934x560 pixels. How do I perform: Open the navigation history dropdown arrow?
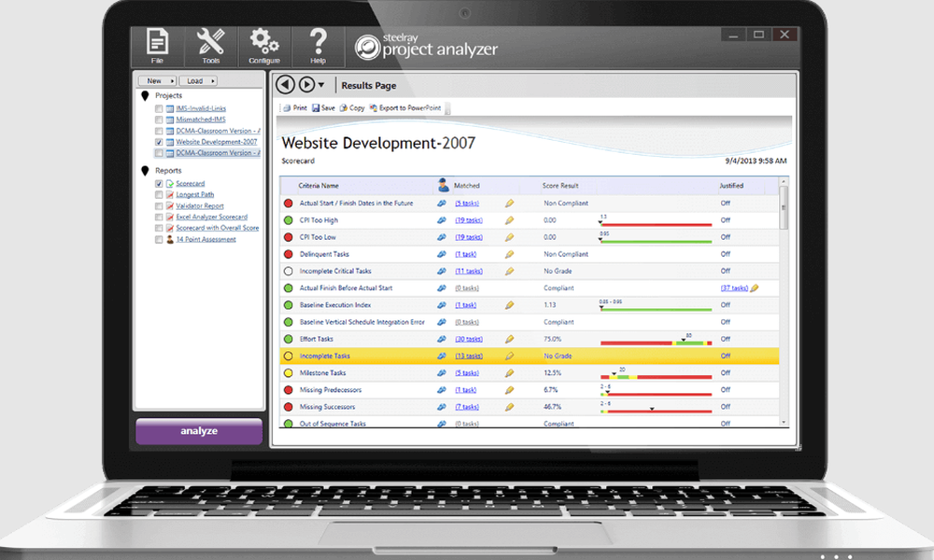(x=322, y=84)
